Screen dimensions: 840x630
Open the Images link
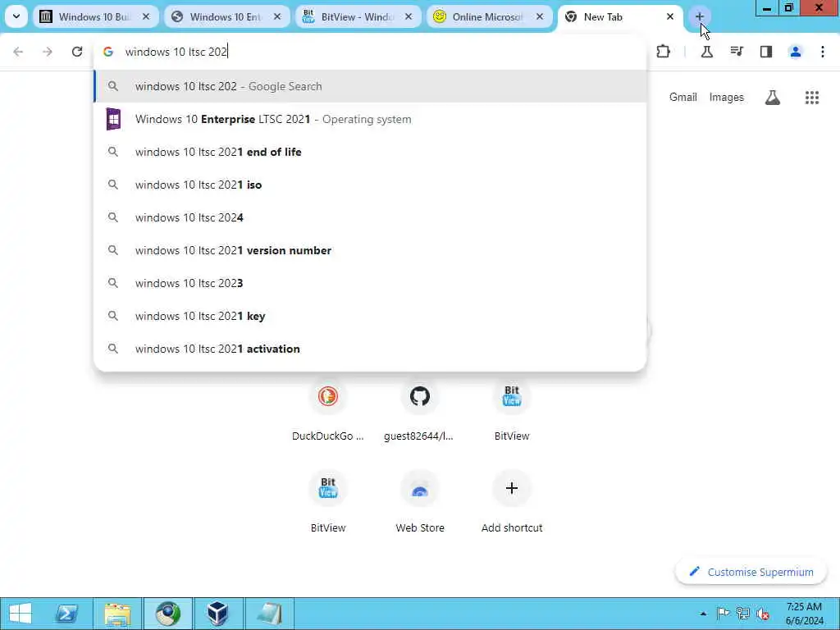point(727,97)
